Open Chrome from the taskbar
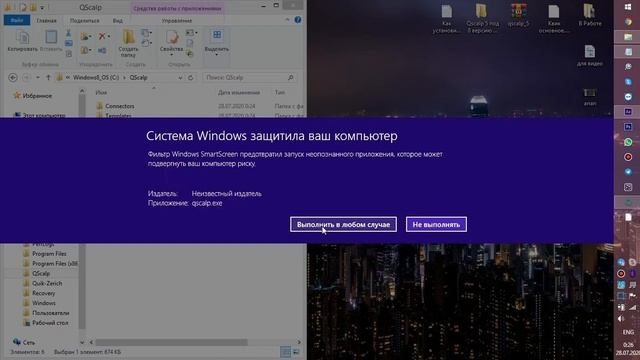Image resolution: width=640 pixels, height=360 pixels. coord(628,22)
